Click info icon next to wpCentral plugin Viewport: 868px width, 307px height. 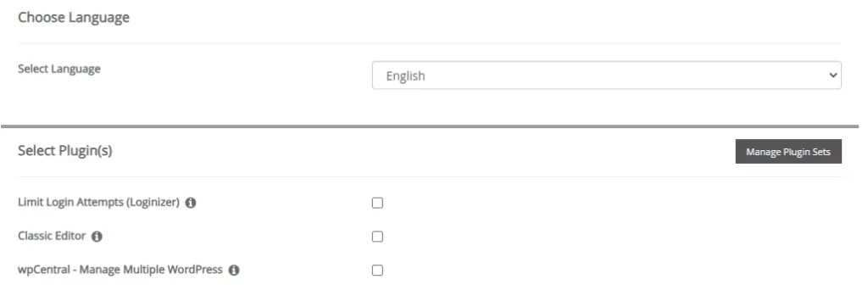[x=234, y=271]
